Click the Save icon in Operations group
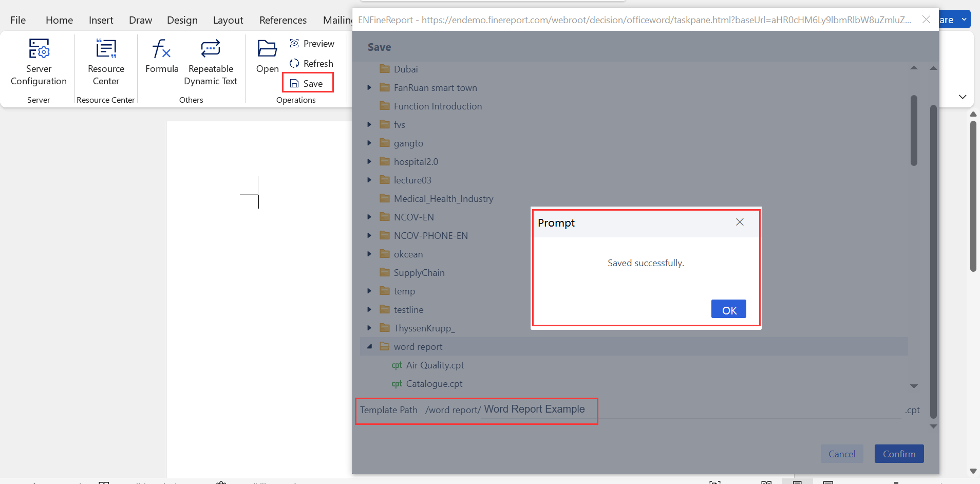 (x=307, y=83)
